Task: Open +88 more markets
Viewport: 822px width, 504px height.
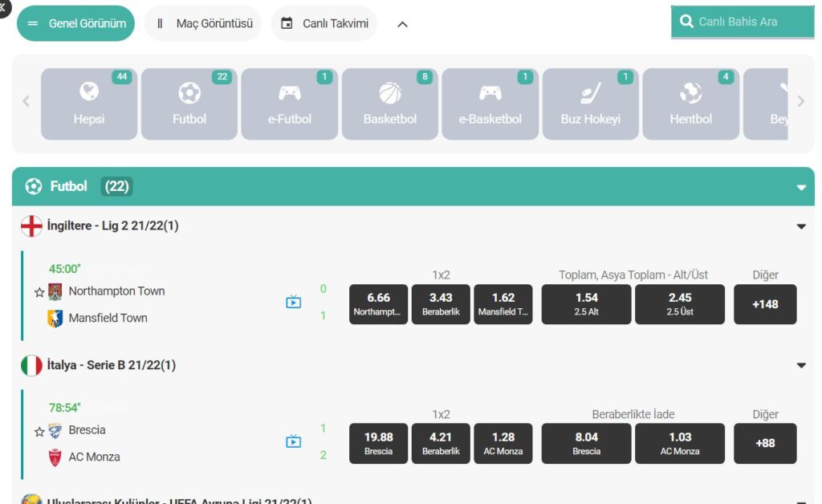Action: (765, 443)
